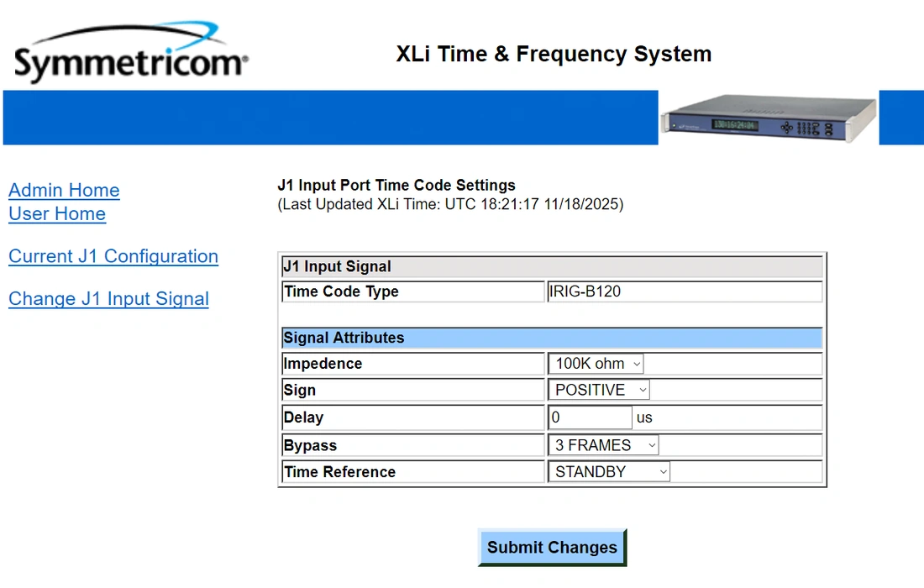Click the Last Updated XLi Time timestamp
Image resolution: width=924 pixels, height=588 pixels.
(450, 204)
